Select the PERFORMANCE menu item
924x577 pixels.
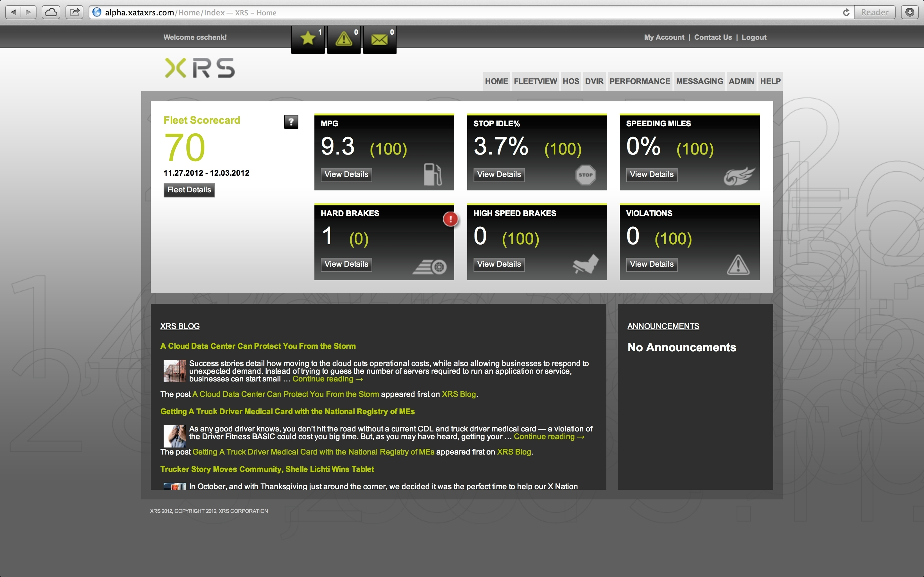click(640, 81)
